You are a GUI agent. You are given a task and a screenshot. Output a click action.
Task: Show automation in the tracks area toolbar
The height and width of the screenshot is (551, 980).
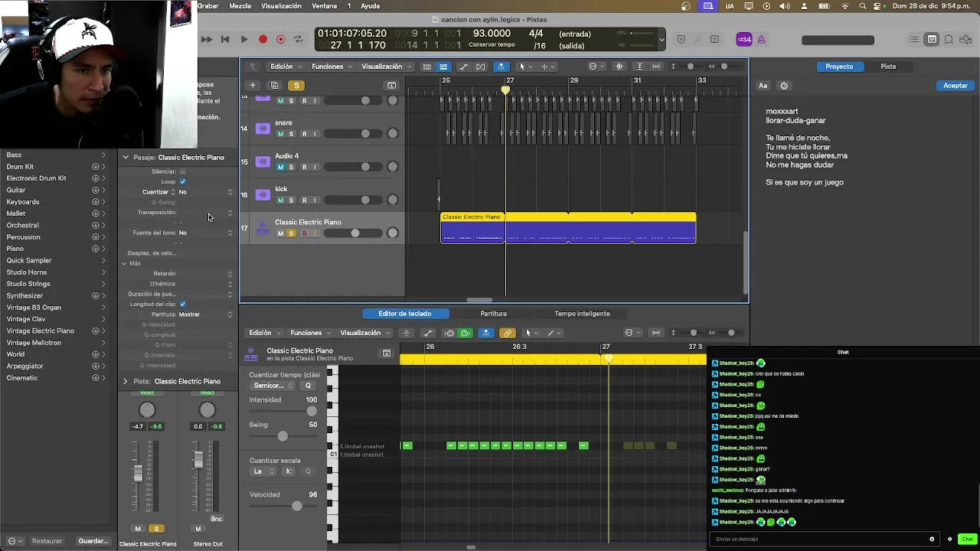coord(463,67)
